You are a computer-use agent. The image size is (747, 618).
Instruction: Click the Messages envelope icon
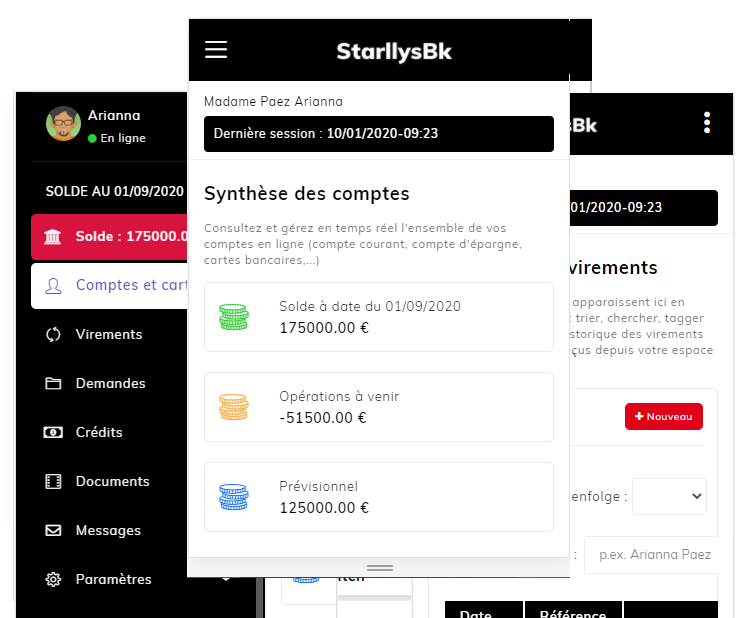coord(54,531)
